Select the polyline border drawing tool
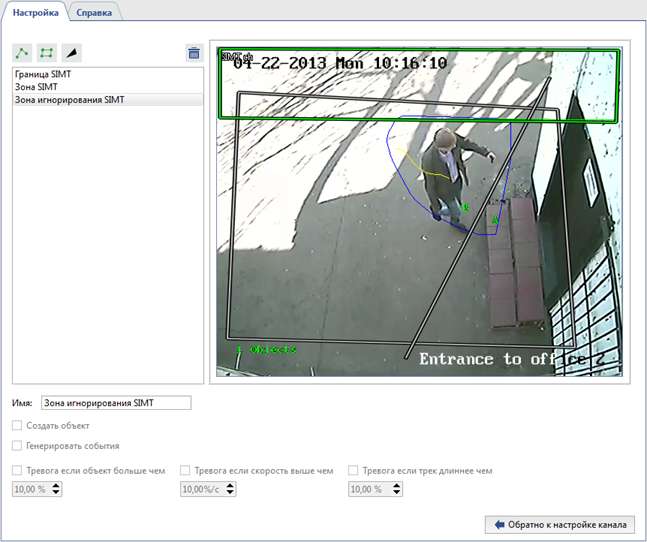The height and width of the screenshot is (542, 647). pyautogui.click(x=22, y=53)
